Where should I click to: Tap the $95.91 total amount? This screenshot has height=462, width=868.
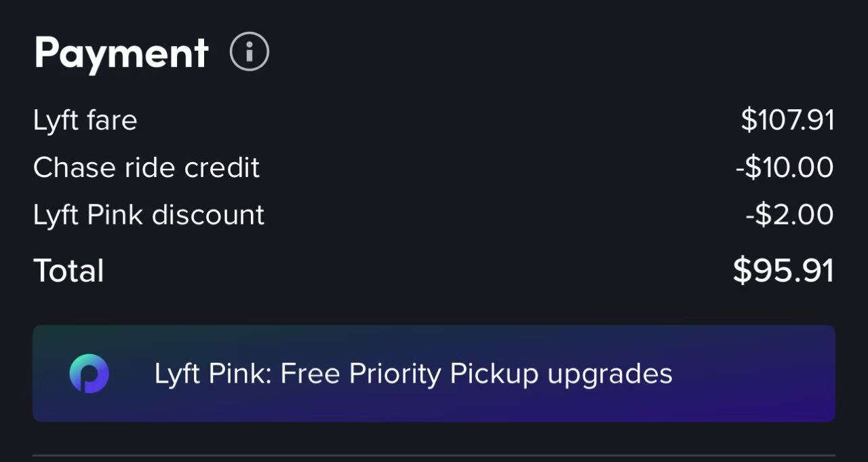coord(783,271)
